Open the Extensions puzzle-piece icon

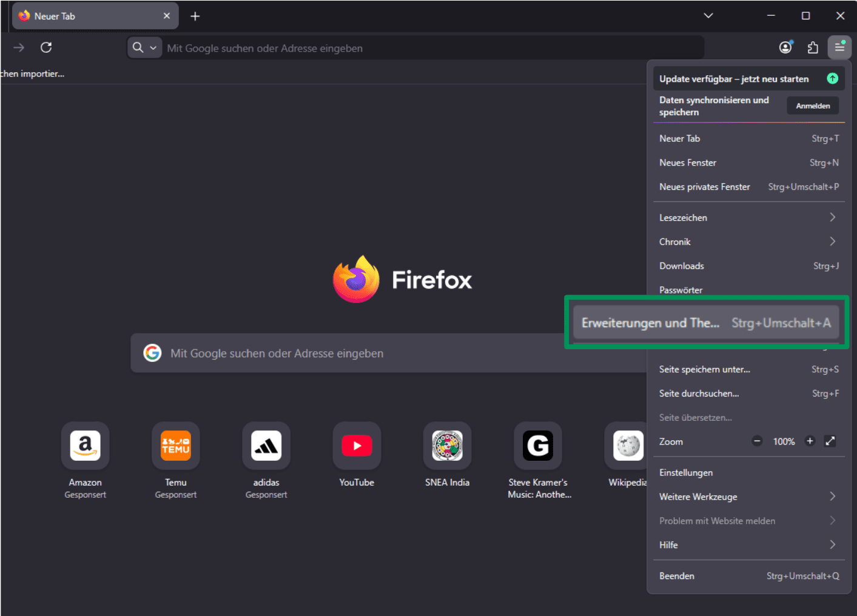(813, 47)
